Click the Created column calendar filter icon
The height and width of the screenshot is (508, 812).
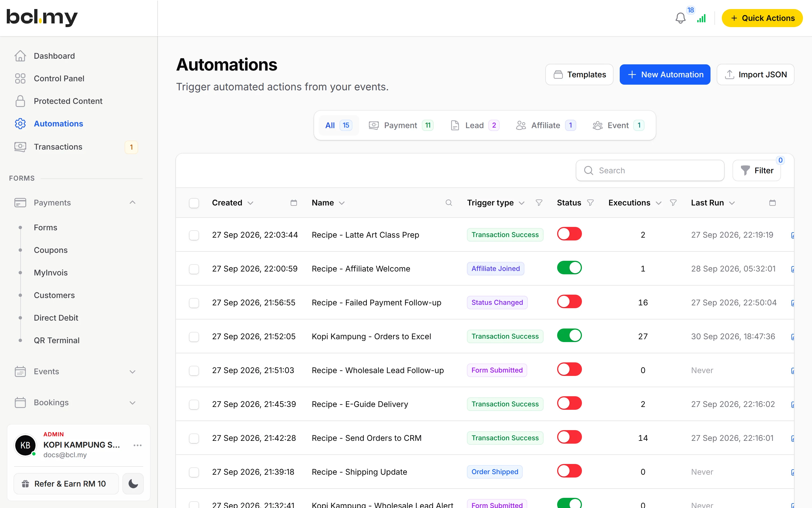pyautogui.click(x=294, y=203)
